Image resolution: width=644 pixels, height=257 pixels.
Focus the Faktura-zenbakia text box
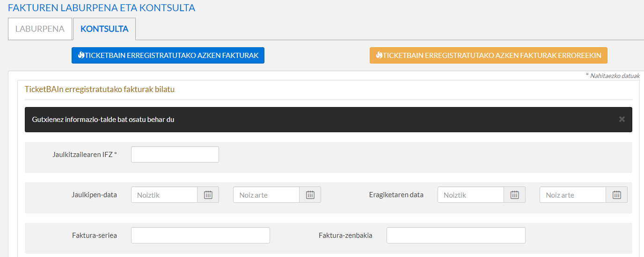[456, 236]
